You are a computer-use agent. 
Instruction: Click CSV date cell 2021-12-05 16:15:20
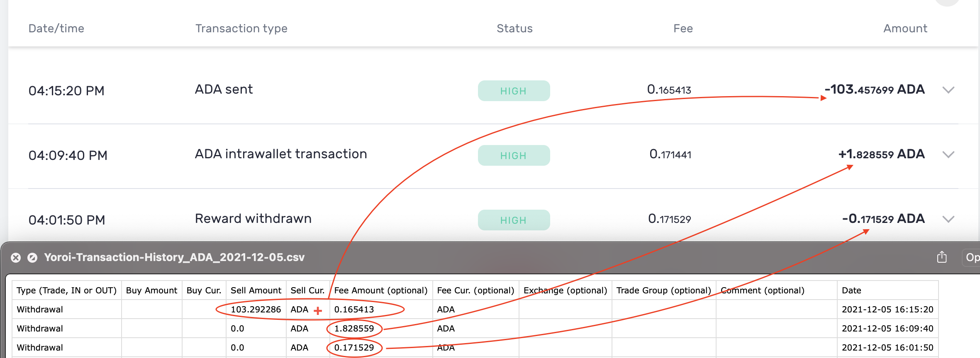pyautogui.click(x=887, y=310)
